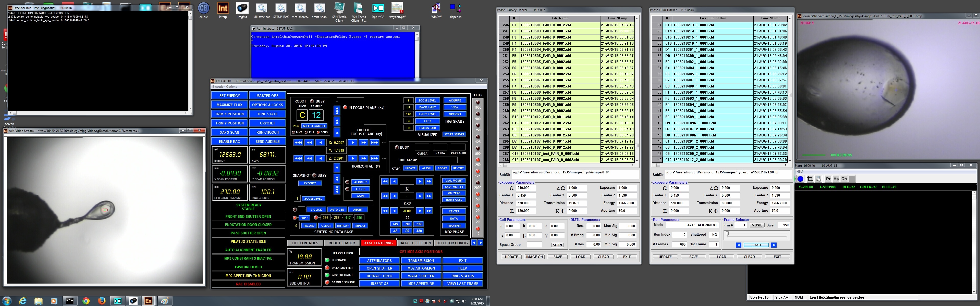Click the Excel icon in the Windows taskbar
This screenshot has height=306, width=980.
pos(148,301)
